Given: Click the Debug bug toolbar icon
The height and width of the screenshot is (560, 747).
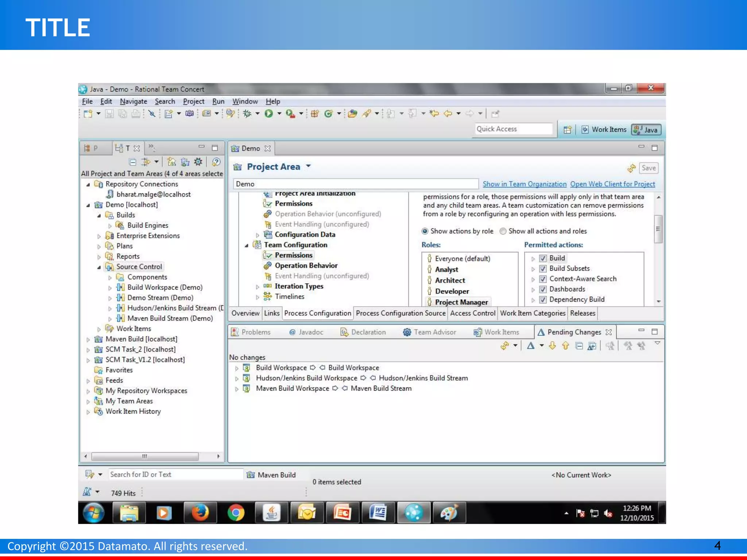Looking at the screenshot, I should tap(247, 114).
